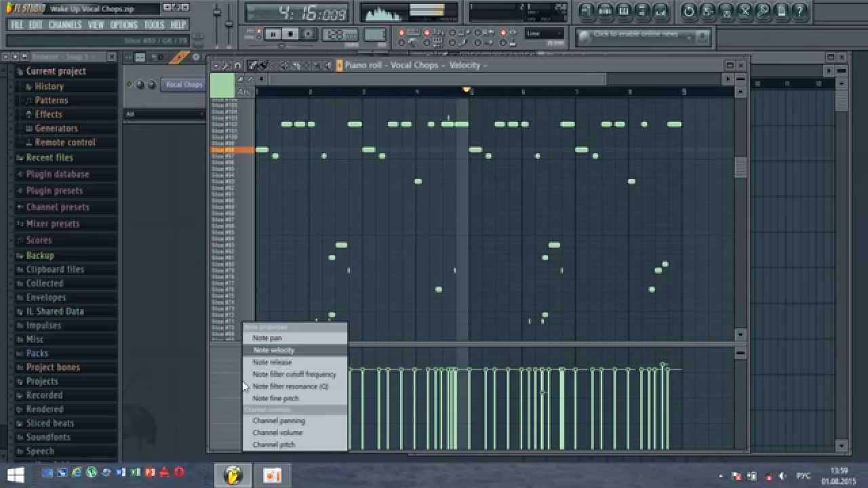Image resolution: width=868 pixels, height=488 pixels.
Task: Open the CHANNELS menu
Action: (64, 25)
